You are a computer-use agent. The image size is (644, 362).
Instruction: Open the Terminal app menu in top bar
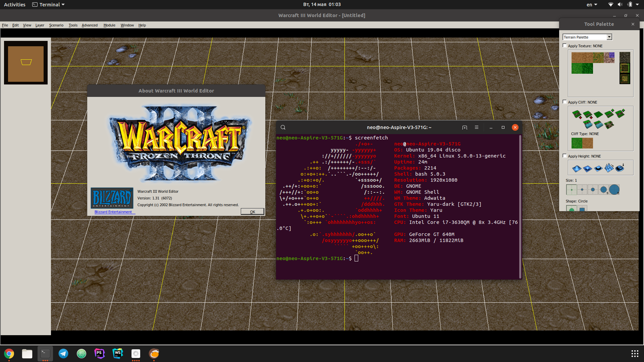[48, 4]
